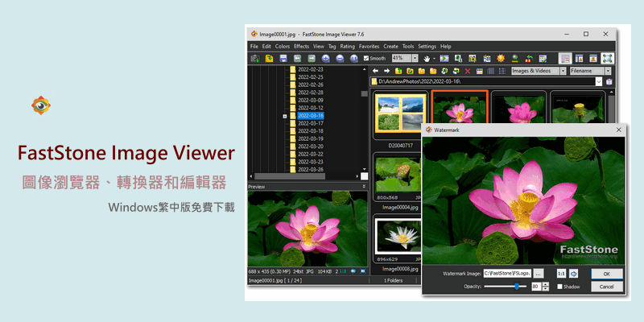
Task: Open the hand tool dropdown arrow
Action: click(x=434, y=59)
